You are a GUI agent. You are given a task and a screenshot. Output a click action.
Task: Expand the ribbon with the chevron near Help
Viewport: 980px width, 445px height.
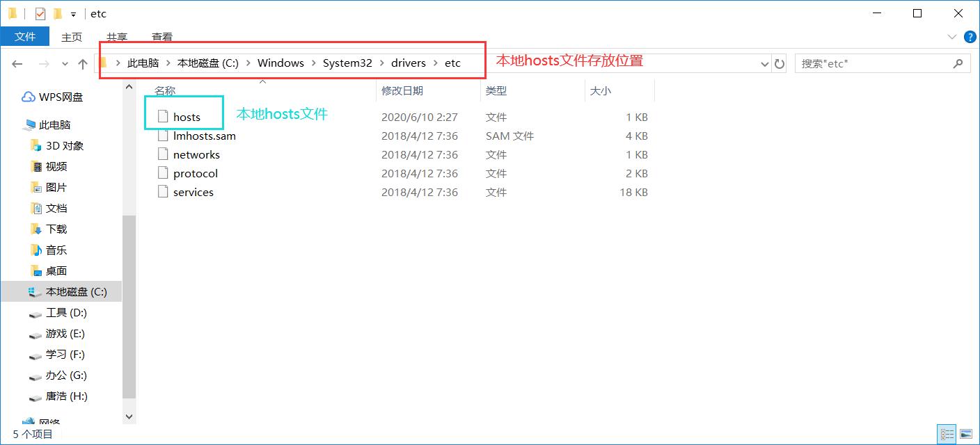[953, 37]
